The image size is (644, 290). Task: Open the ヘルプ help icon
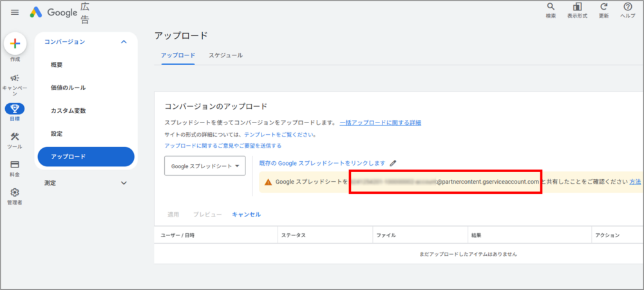627,7
